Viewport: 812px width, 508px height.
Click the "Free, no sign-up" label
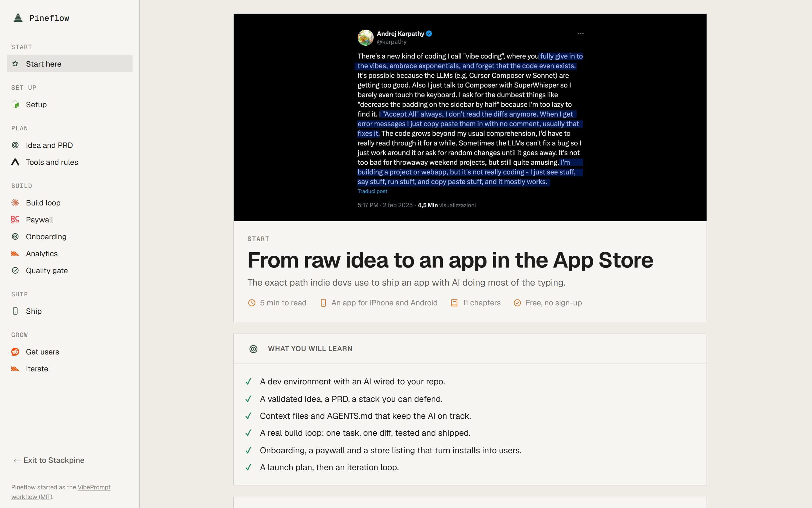pyautogui.click(x=554, y=303)
